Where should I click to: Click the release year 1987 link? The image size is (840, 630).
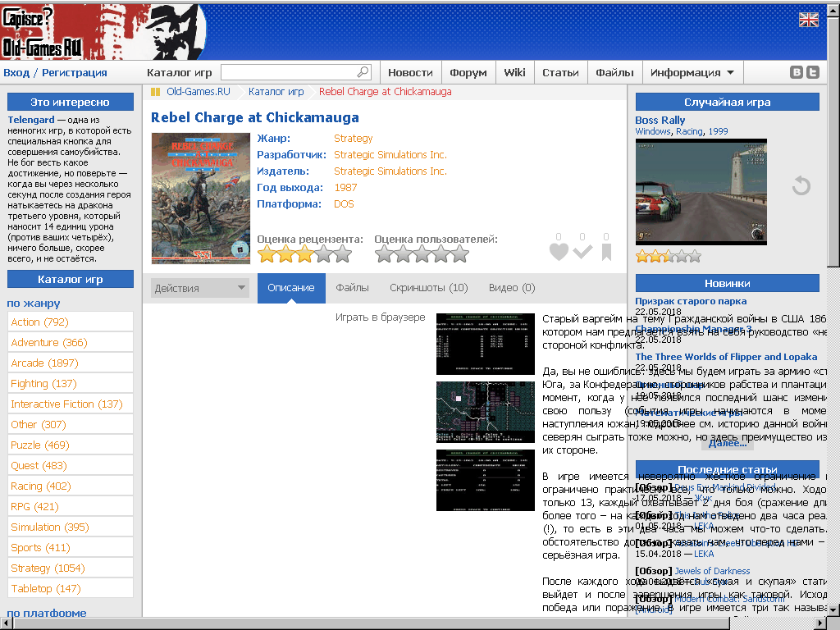coord(345,188)
